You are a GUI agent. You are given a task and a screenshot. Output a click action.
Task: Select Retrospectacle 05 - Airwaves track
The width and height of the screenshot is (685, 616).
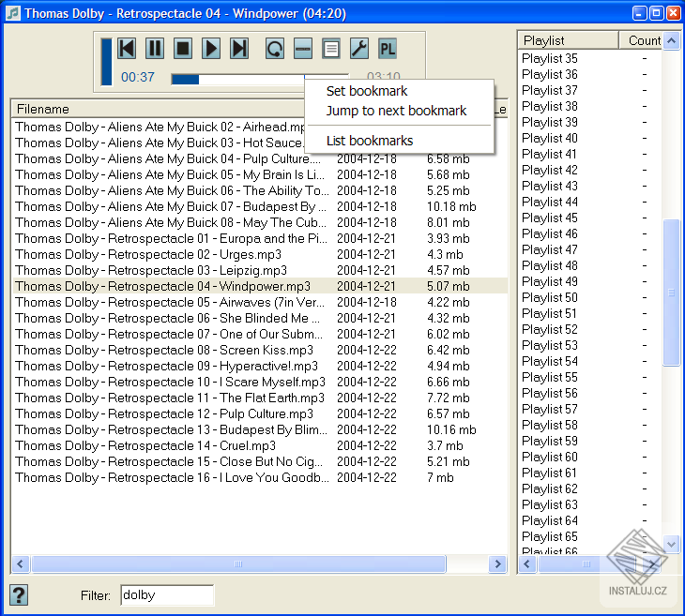click(260, 302)
